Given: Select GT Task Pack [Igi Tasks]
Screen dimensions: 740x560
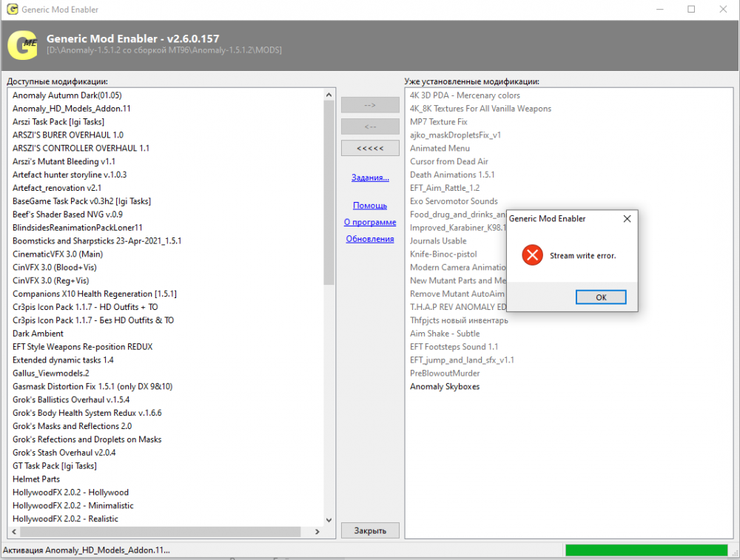Looking at the screenshot, I should 55,465.
